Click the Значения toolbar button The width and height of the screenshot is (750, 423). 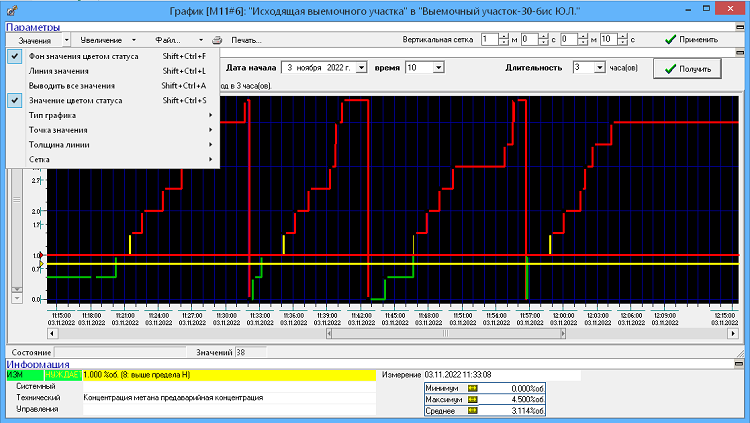point(34,40)
